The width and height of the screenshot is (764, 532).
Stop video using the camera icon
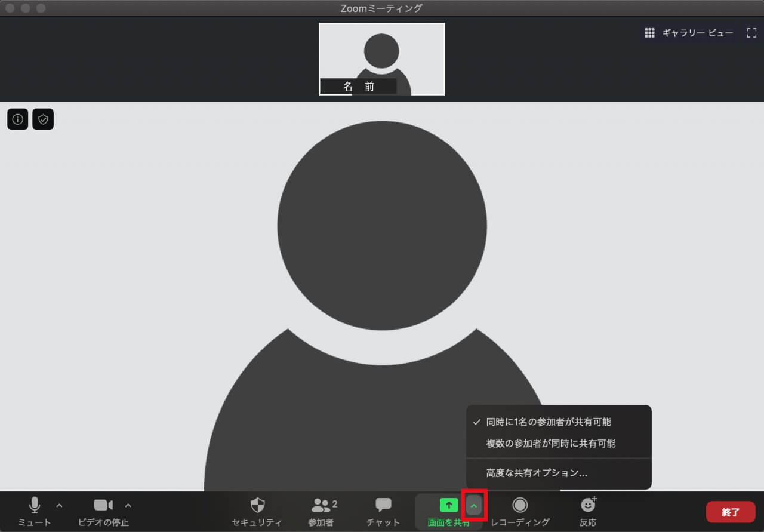pos(103,505)
